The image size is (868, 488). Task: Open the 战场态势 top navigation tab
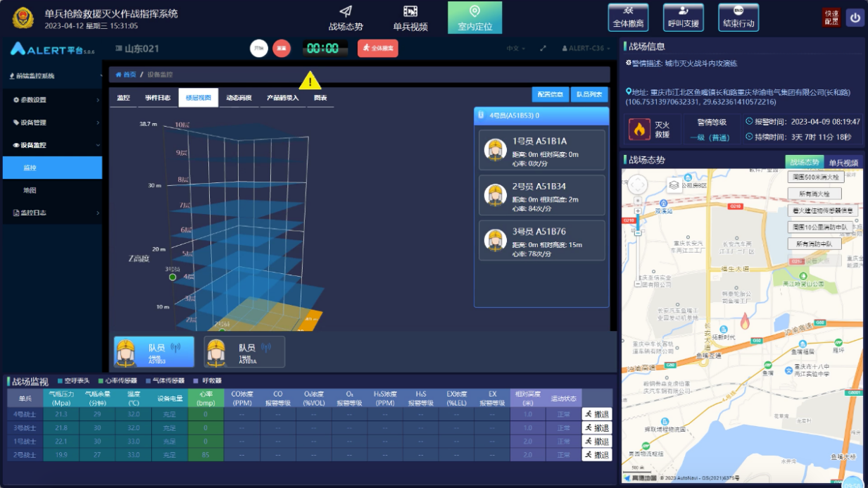click(x=346, y=18)
